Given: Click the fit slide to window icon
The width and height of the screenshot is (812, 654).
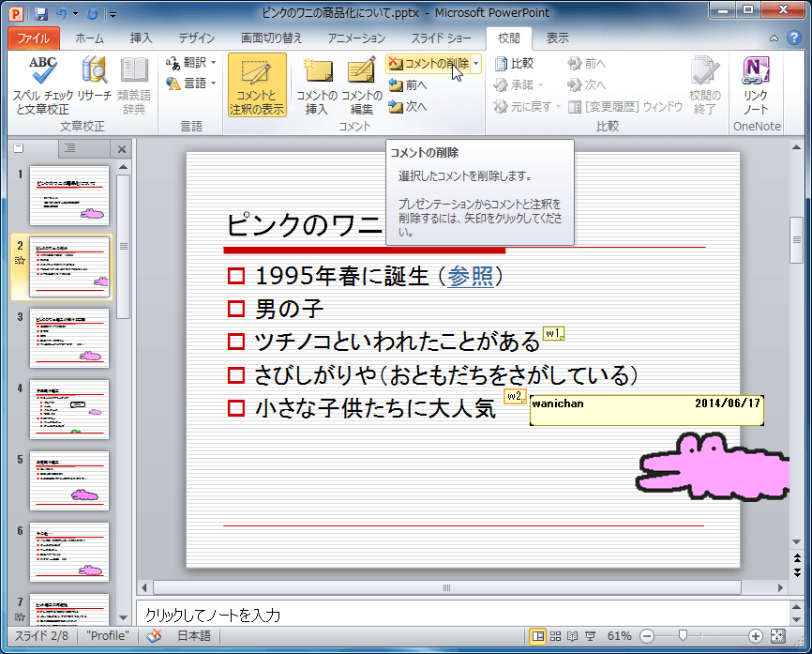Looking at the screenshot, I should pos(778,636).
